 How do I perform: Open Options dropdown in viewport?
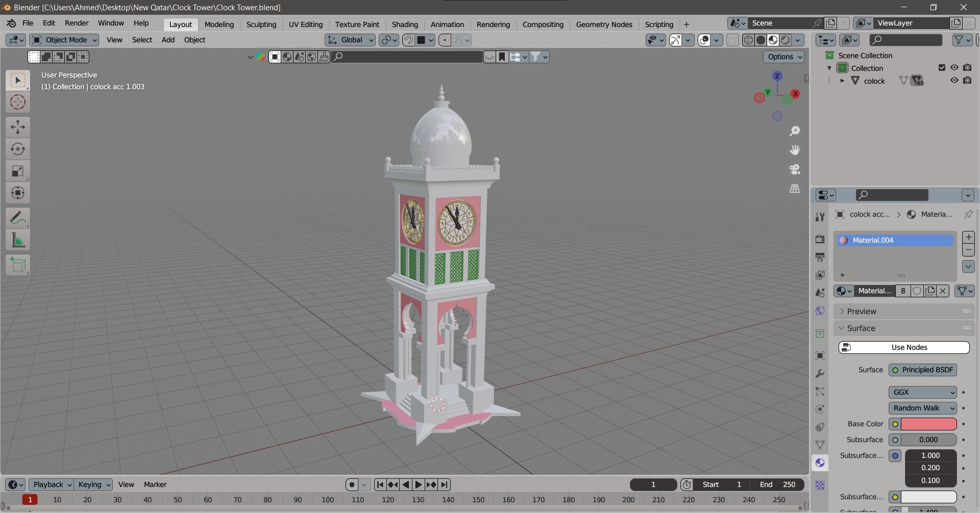783,57
